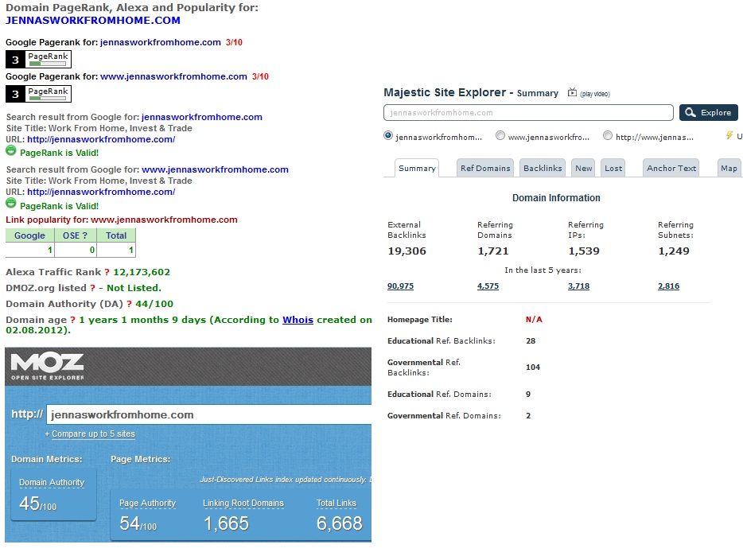Click the Moz Open Site Explorer logo
The width and height of the screenshot is (743, 560).
coord(48,367)
